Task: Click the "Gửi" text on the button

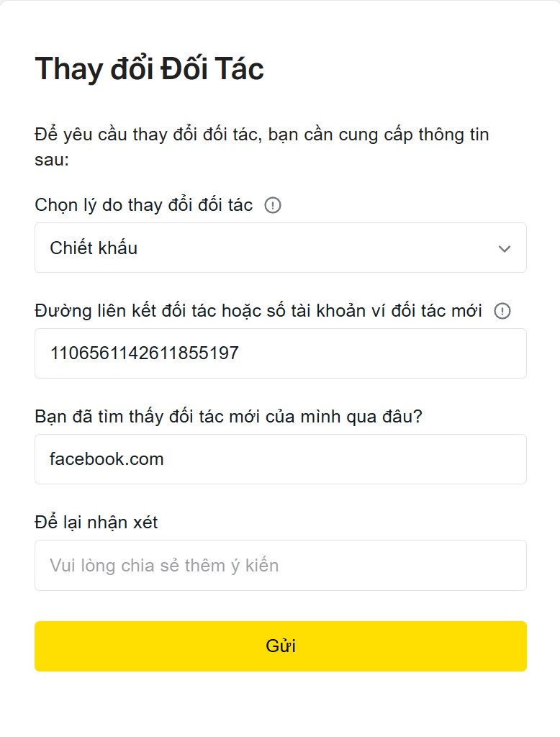Action: pyautogui.click(x=280, y=646)
